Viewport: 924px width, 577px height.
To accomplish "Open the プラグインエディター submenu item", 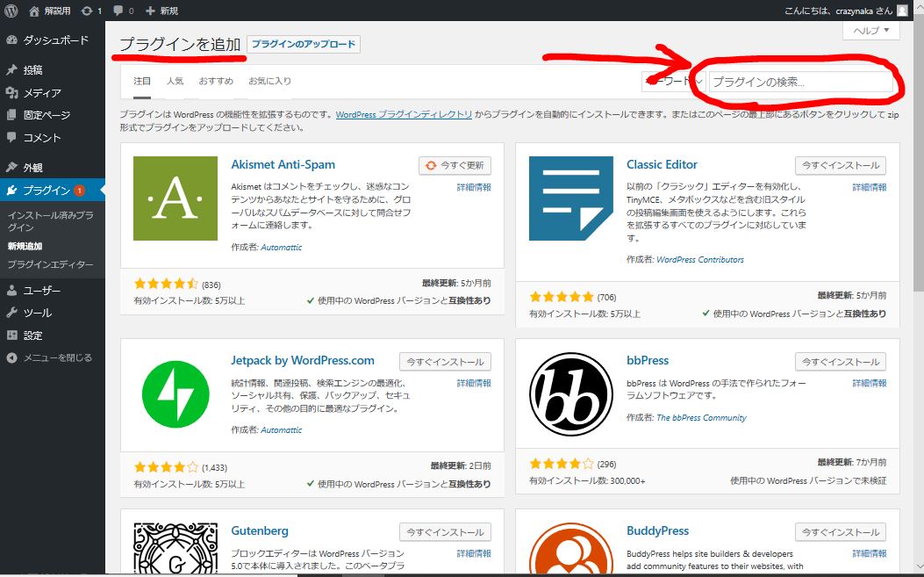I will [51, 264].
